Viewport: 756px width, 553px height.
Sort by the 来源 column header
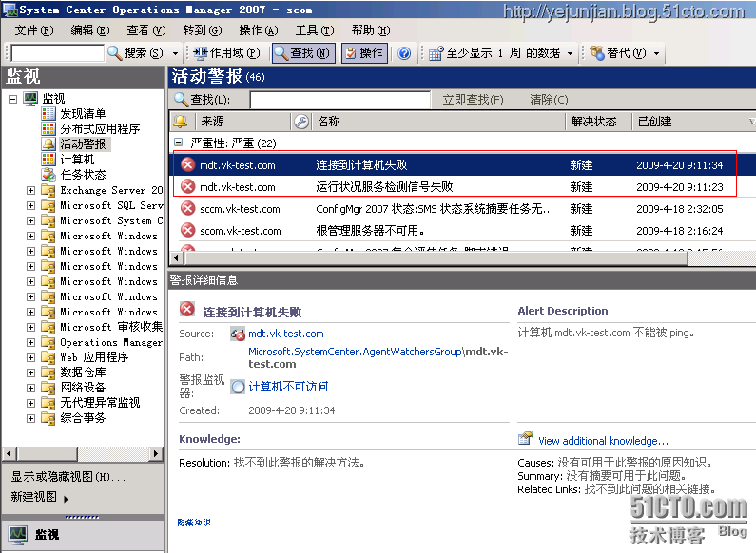(243, 122)
